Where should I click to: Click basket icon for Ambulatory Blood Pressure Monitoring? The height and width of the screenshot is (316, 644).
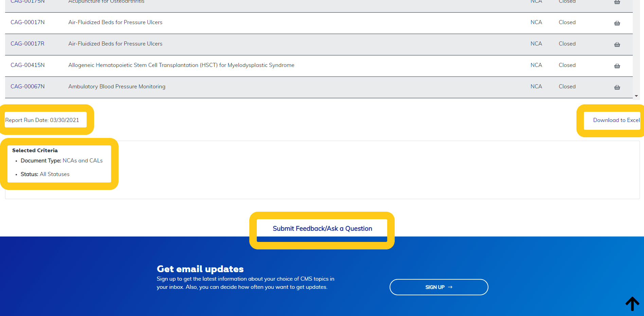tap(617, 87)
